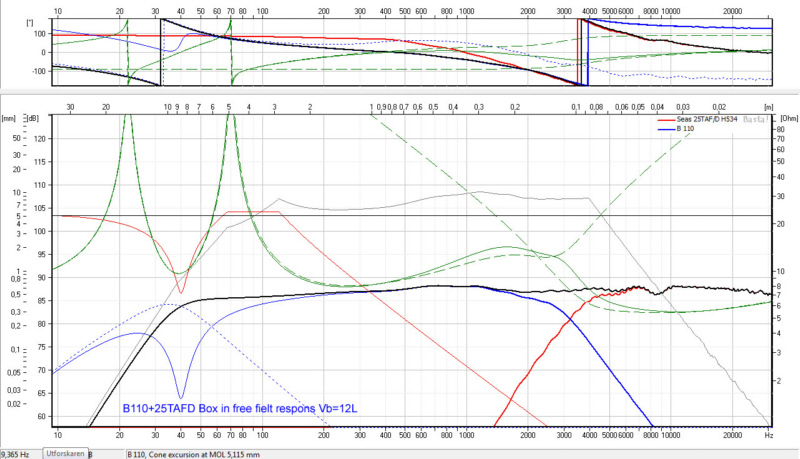This screenshot has width=800, height=459.
Task: Select the B 110 legend entry
Action: point(688,129)
